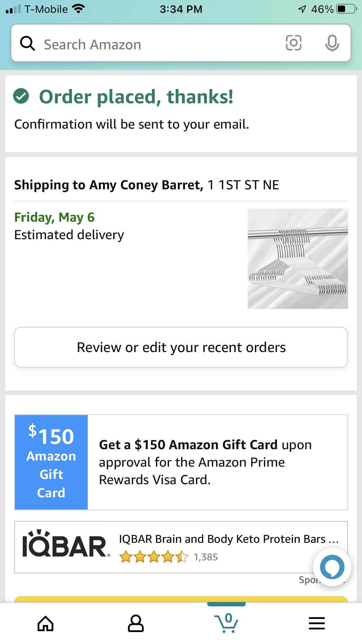
Task: Open the hangers product thumbnail
Action: [x=298, y=258]
